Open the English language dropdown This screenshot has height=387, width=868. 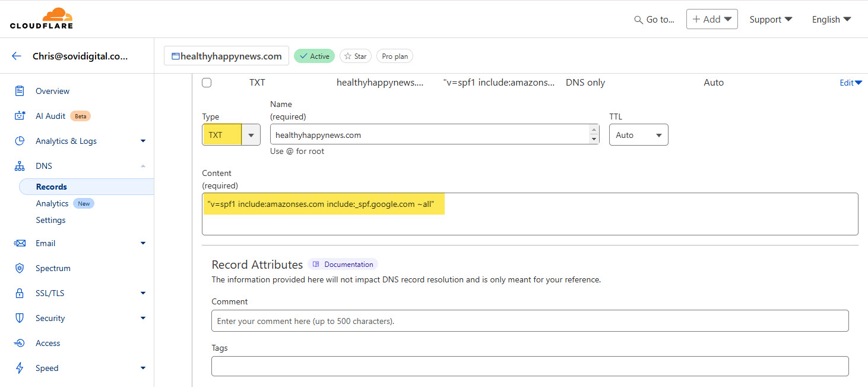831,19
